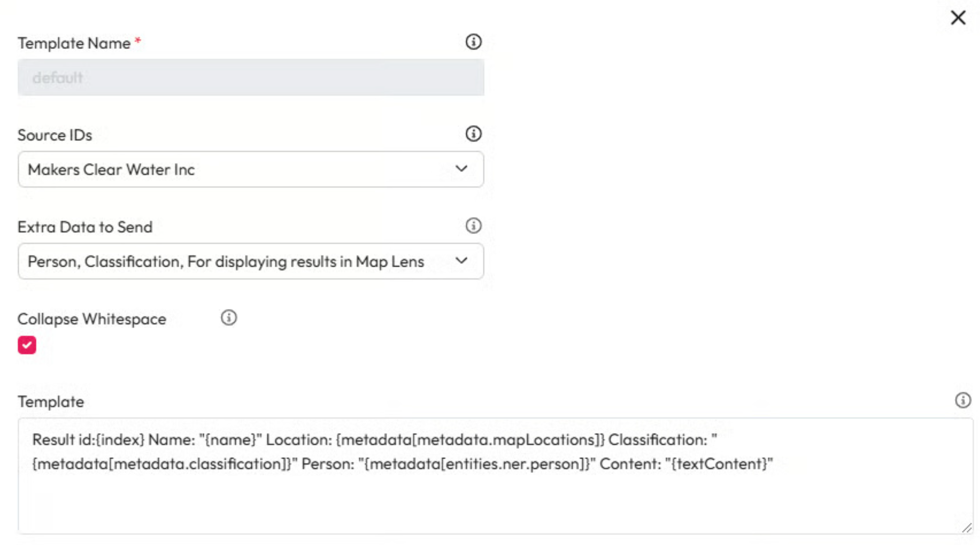Close the template editor dialog
980x545 pixels.
(x=958, y=18)
